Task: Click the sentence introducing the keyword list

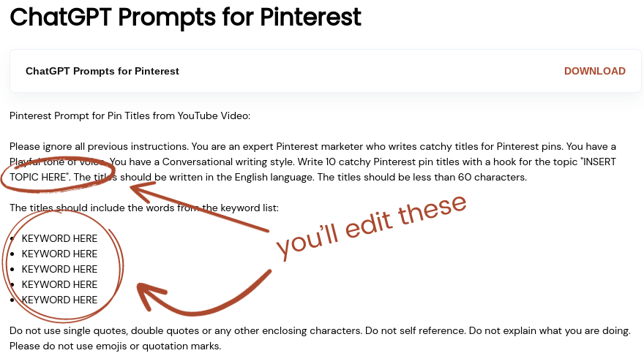Action: [x=144, y=208]
